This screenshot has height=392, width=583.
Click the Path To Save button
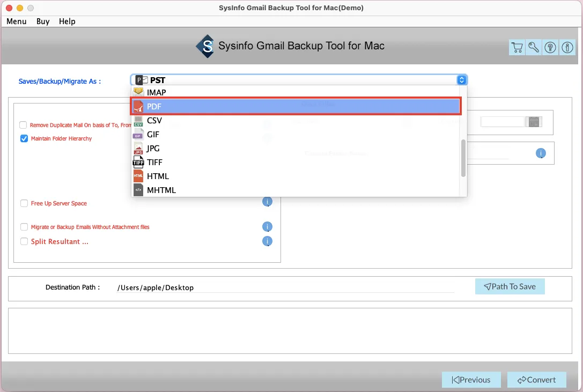click(x=510, y=286)
